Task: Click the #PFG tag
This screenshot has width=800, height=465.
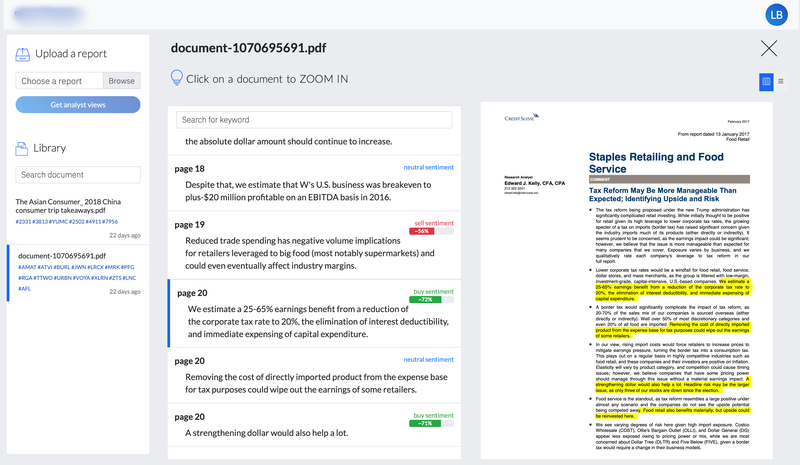Action: pos(128,267)
